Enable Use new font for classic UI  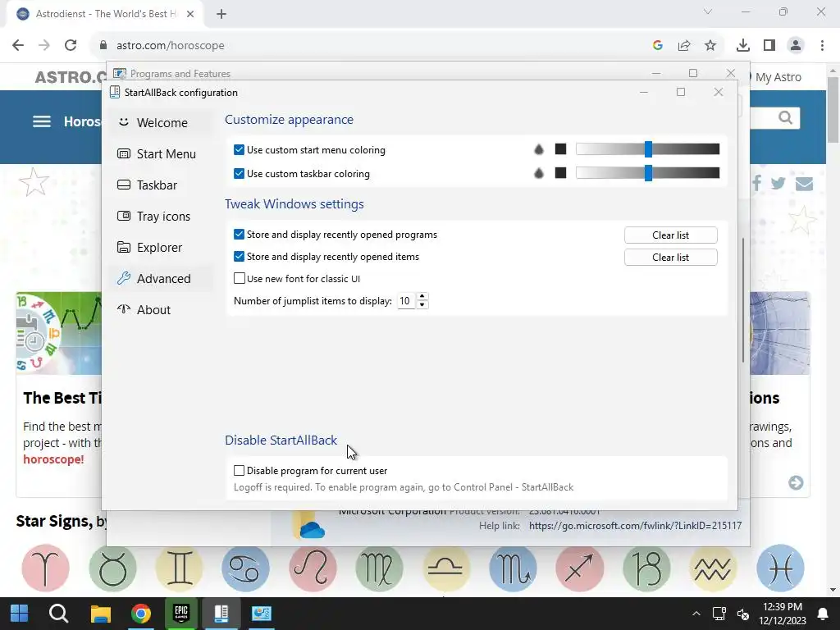tap(239, 279)
